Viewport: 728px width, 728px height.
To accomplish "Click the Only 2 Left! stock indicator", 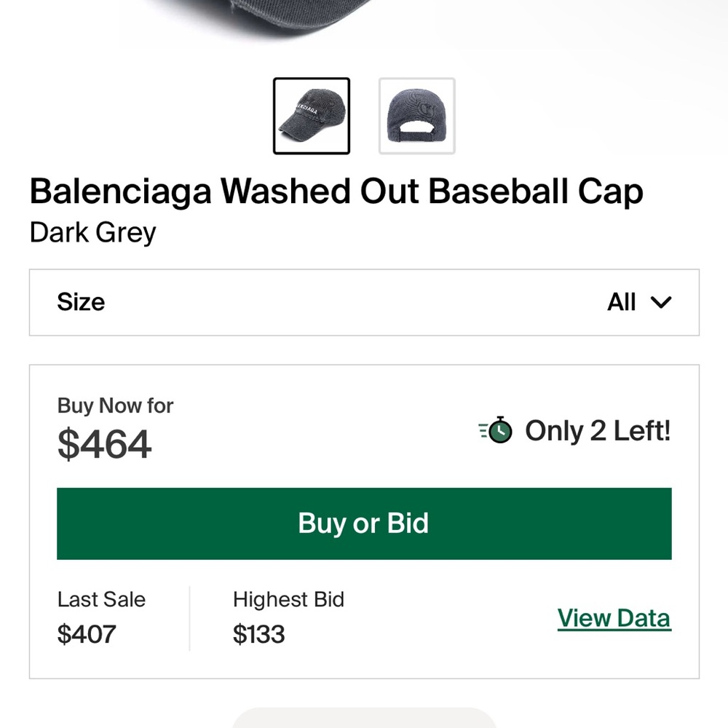I will click(x=597, y=430).
